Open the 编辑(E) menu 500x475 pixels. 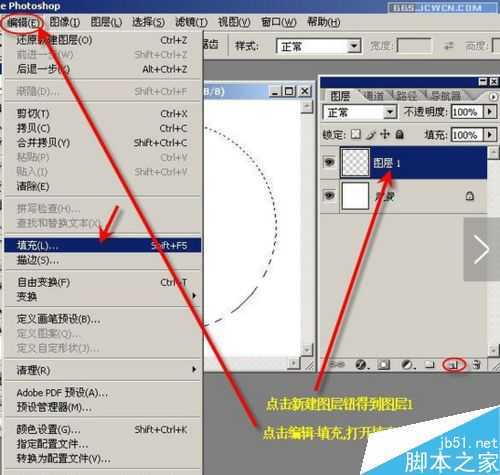click(x=23, y=23)
